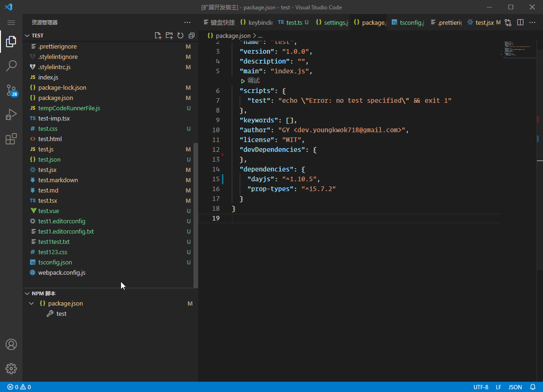Open tempCodeRunnerFile.js in the explorer
543x392 pixels.
pos(109,108)
